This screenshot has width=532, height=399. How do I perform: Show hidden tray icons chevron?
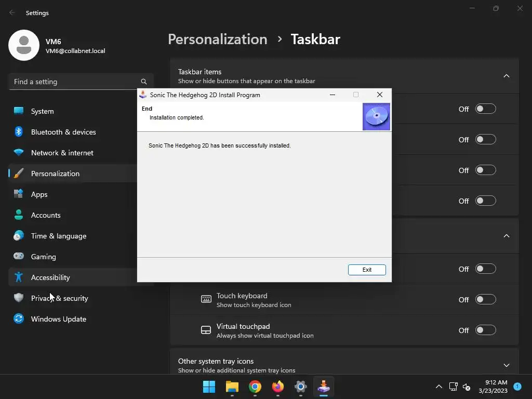(x=438, y=387)
